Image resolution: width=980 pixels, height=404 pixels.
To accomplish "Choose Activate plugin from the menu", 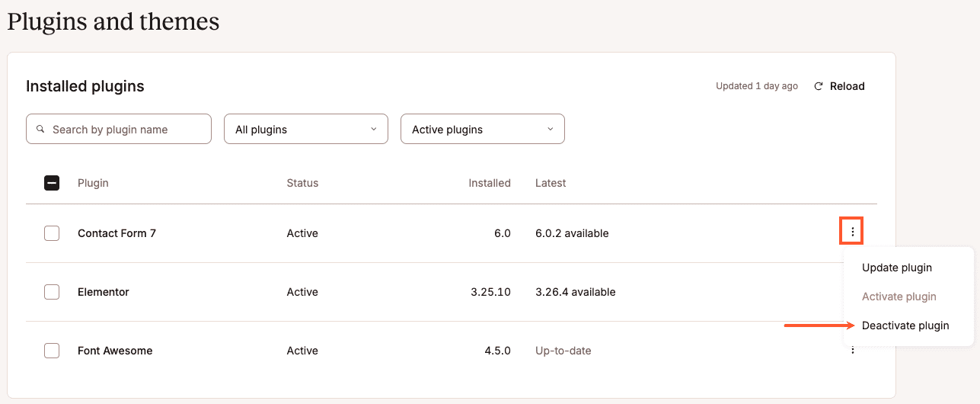I will click(x=899, y=297).
